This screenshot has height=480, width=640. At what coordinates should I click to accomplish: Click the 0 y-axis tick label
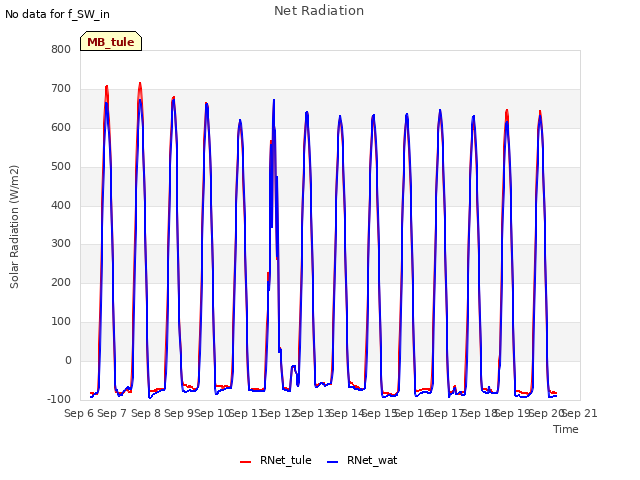pyautogui.click(x=68, y=360)
